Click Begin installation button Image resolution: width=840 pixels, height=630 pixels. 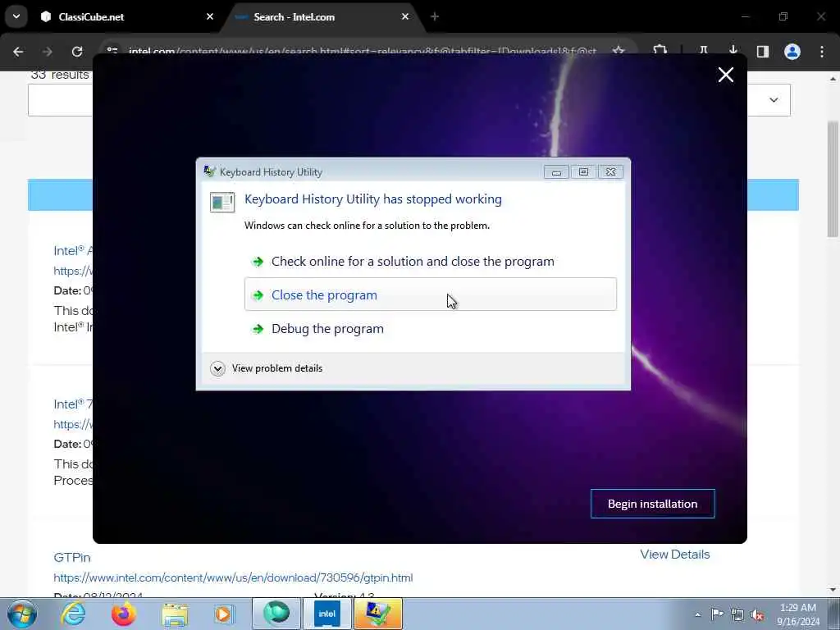652,504
